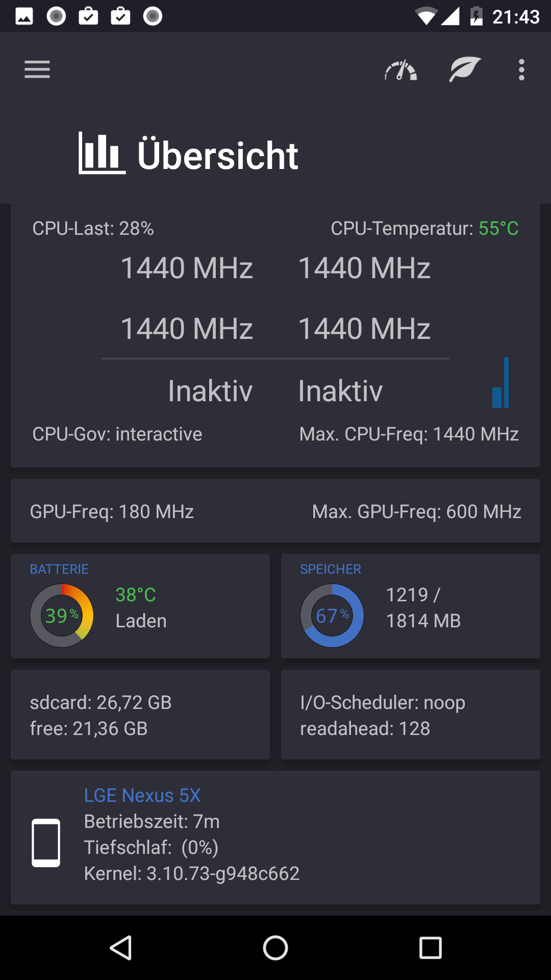Tap the bar chart Übersicht icon
This screenshot has width=551, height=980.
102,153
